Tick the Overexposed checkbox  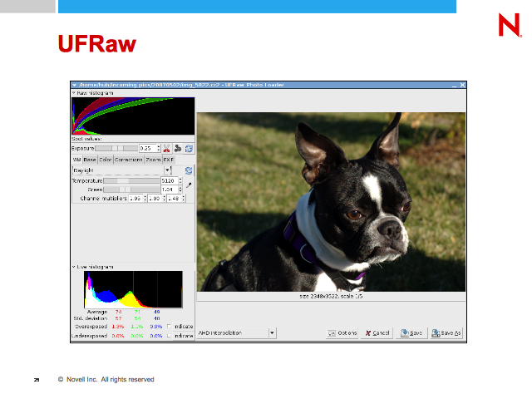coord(169,327)
